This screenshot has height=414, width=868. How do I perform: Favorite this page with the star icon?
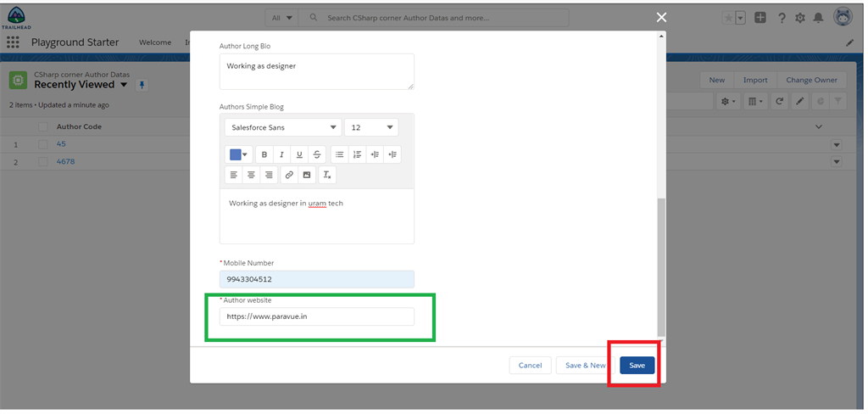click(x=728, y=18)
